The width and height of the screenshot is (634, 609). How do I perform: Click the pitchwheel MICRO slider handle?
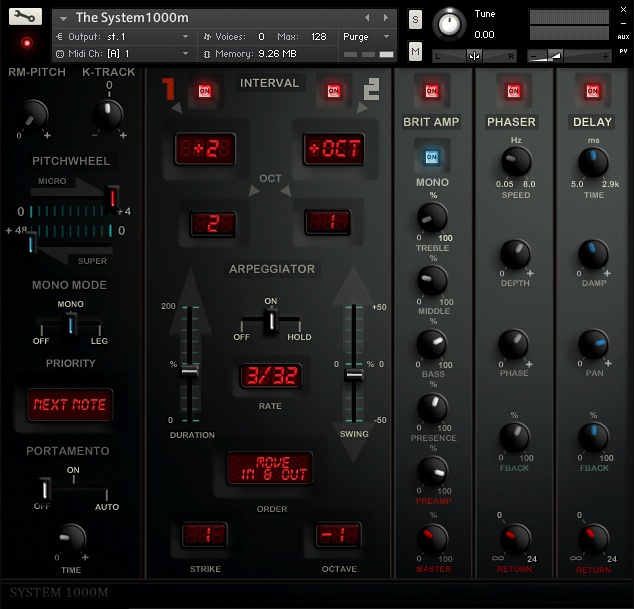click(x=112, y=196)
